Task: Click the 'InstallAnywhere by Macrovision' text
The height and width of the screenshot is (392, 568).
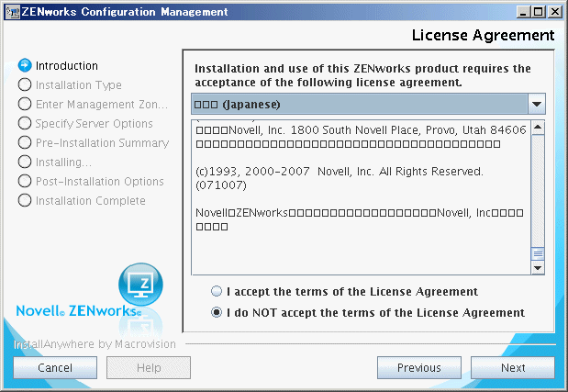Action: pyautogui.click(x=95, y=344)
